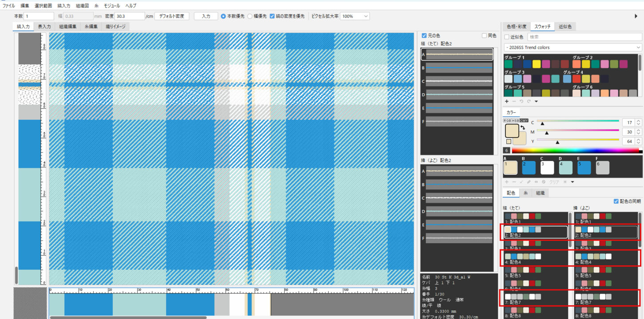Click the 密度 input field
This screenshot has height=319, width=644.
click(x=130, y=16)
